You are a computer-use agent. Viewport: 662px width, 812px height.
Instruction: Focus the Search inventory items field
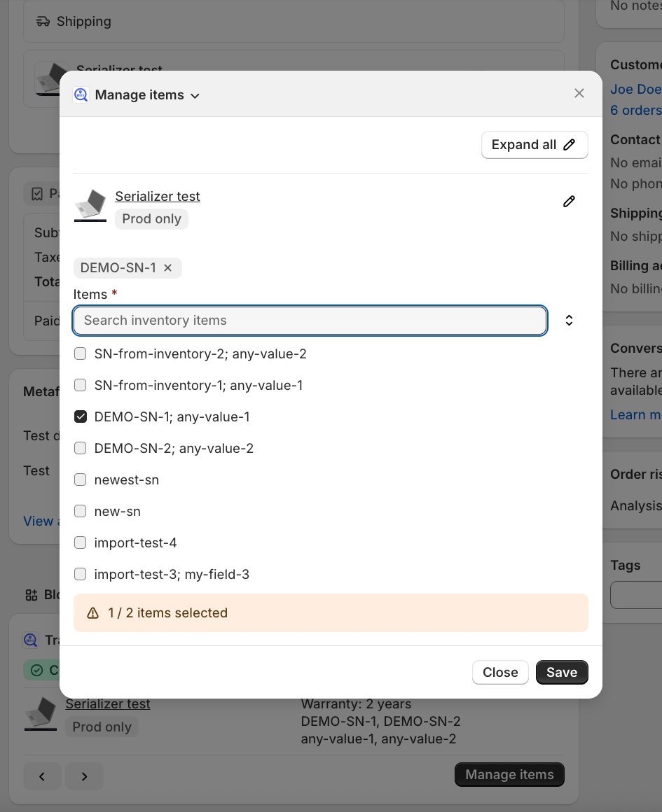[310, 321]
